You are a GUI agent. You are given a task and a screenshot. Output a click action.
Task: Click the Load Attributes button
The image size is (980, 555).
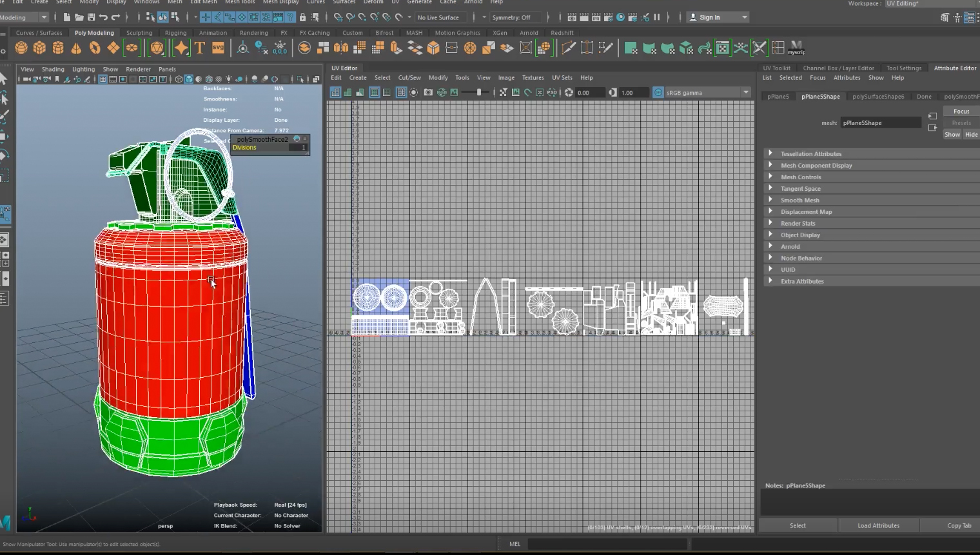(878, 525)
